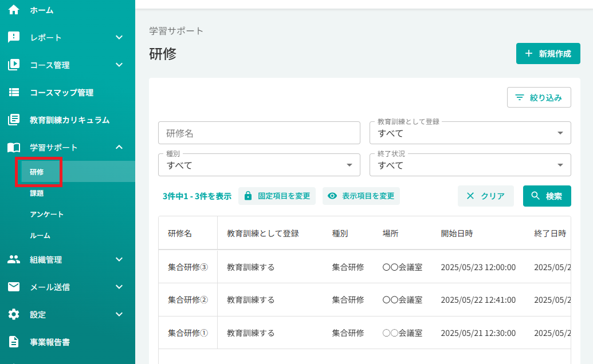Click the eye icon in 表示項目を変更
The width and height of the screenshot is (593, 364).
(x=332, y=196)
